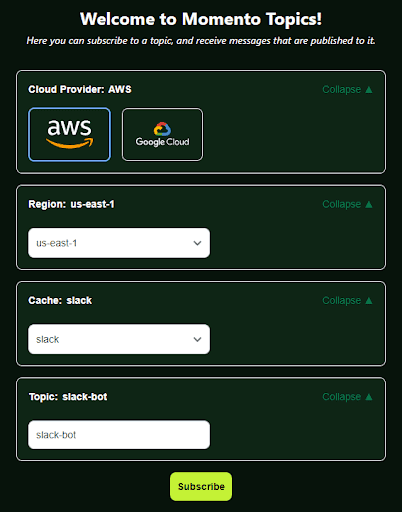Focus the topic name input field

(x=119, y=435)
